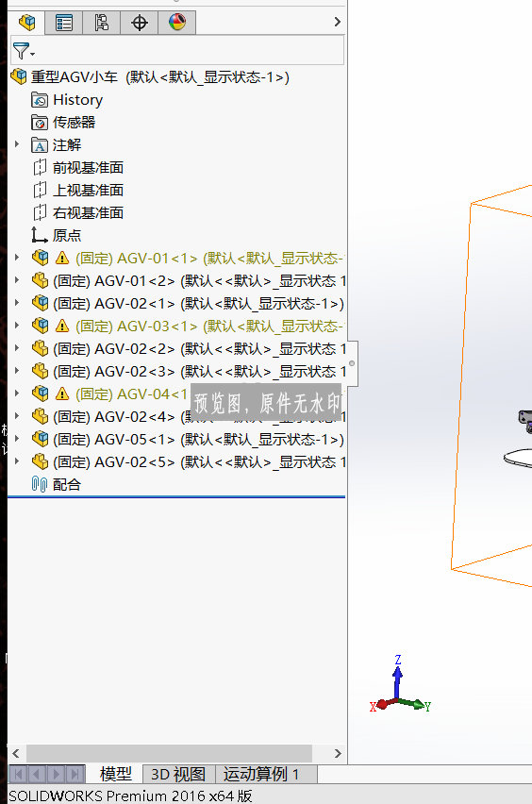The width and height of the screenshot is (532, 804).
Task: Click the rollback bar below 配合
Action: pyautogui.click(x=176, y=496)
